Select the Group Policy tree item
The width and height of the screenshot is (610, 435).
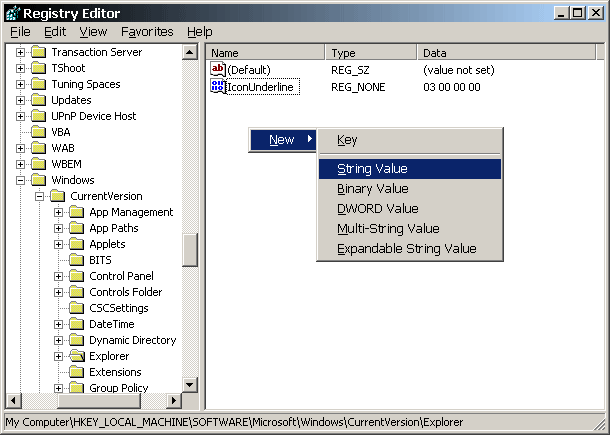[x=118, y=388]
